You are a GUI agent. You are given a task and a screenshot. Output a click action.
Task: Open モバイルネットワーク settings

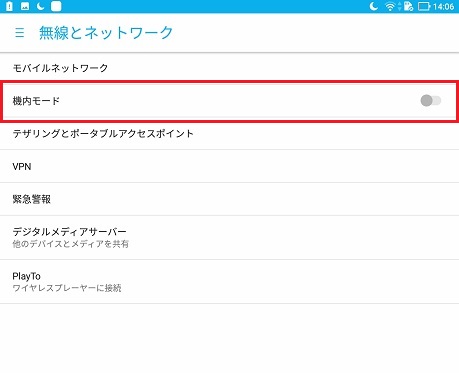tap(229, 68)
